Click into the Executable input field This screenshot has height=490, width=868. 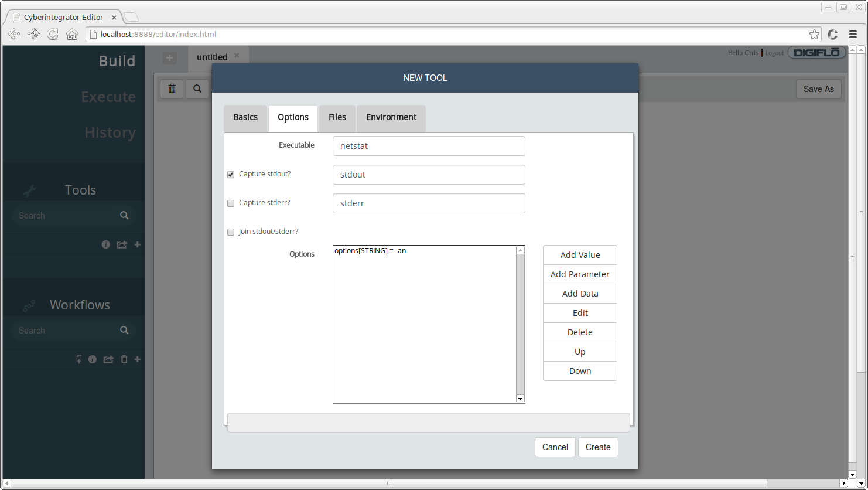point(429,146)
